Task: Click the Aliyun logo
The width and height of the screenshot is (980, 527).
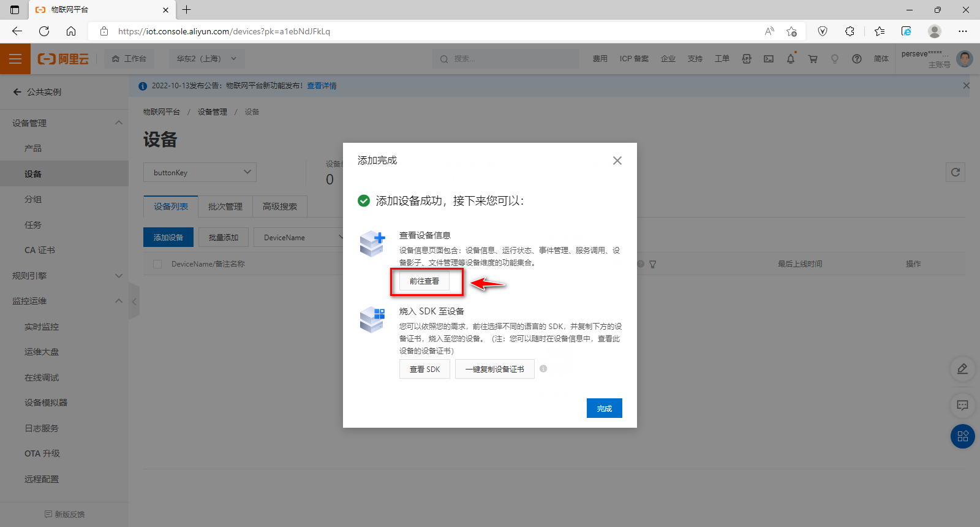Action: 63,59
